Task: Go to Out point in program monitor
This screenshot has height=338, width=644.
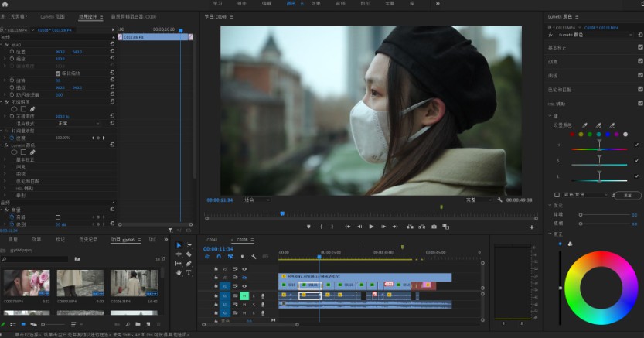Action: point(395,227)
